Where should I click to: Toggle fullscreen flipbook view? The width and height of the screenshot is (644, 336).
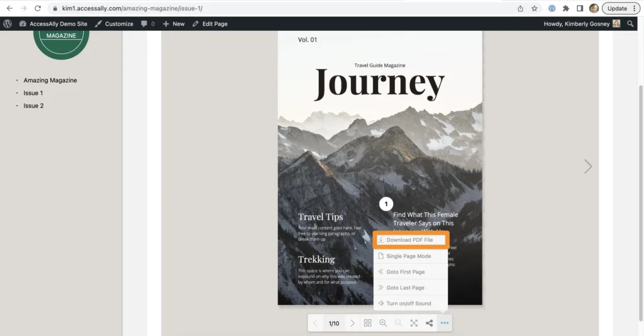(414, 323)
